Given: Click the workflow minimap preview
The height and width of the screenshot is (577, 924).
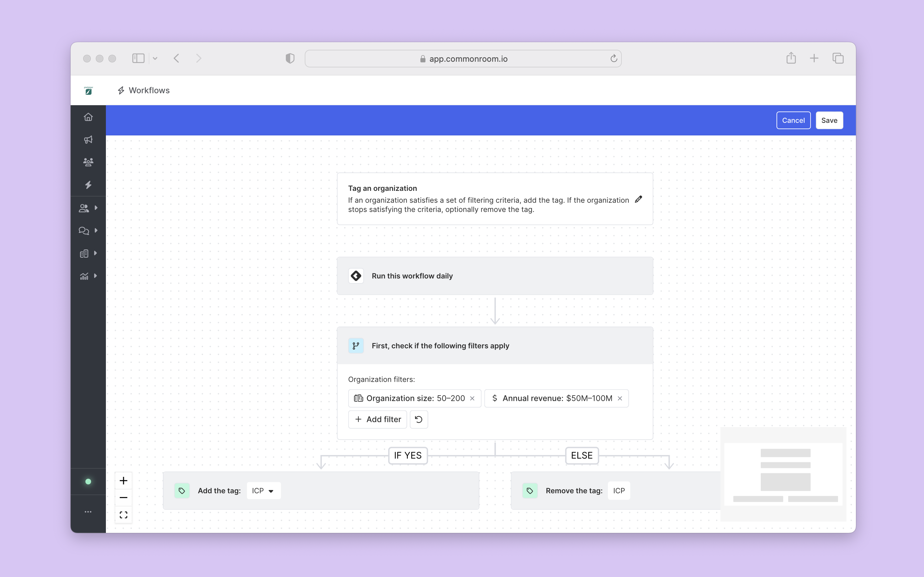Looking at the screenshot, I should click(783, 474).
